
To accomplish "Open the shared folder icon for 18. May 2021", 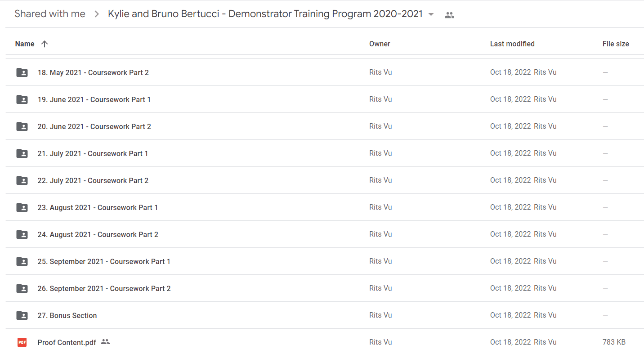I will coord(22,72).
